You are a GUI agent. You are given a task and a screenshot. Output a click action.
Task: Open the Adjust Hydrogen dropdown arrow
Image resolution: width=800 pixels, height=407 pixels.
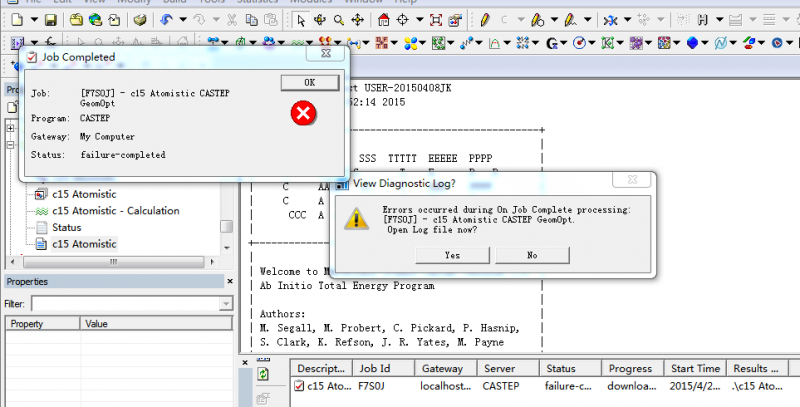pyautogui.click(x=719, y=20)
